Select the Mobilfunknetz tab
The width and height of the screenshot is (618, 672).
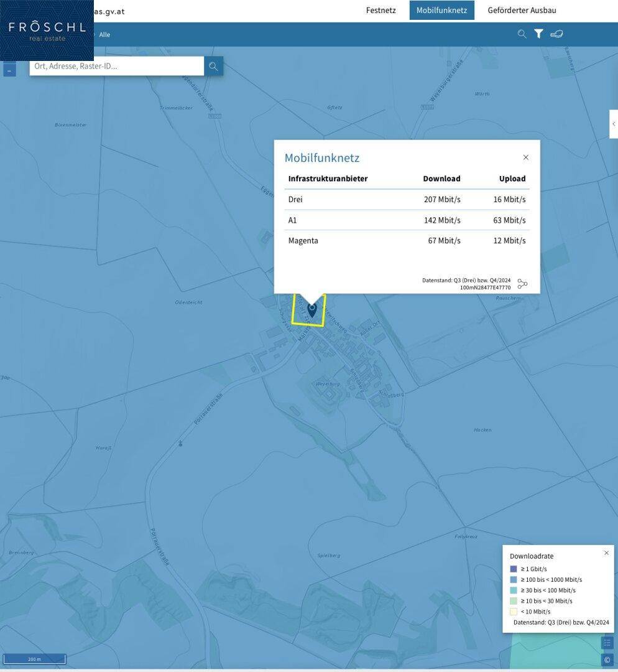[441, 11]
